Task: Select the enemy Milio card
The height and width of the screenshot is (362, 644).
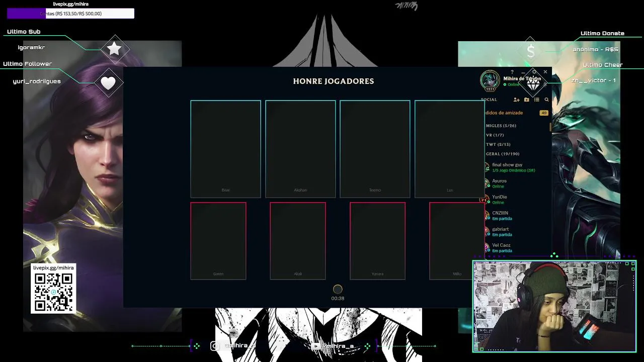Action: point(457,241)
